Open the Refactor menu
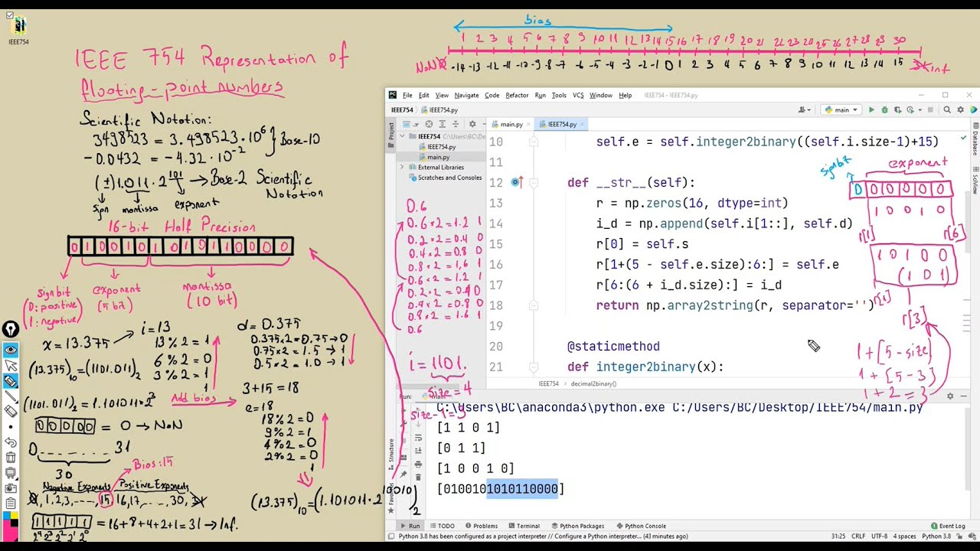Viewport: 980px width, 551px height. (x=517, y=95)
